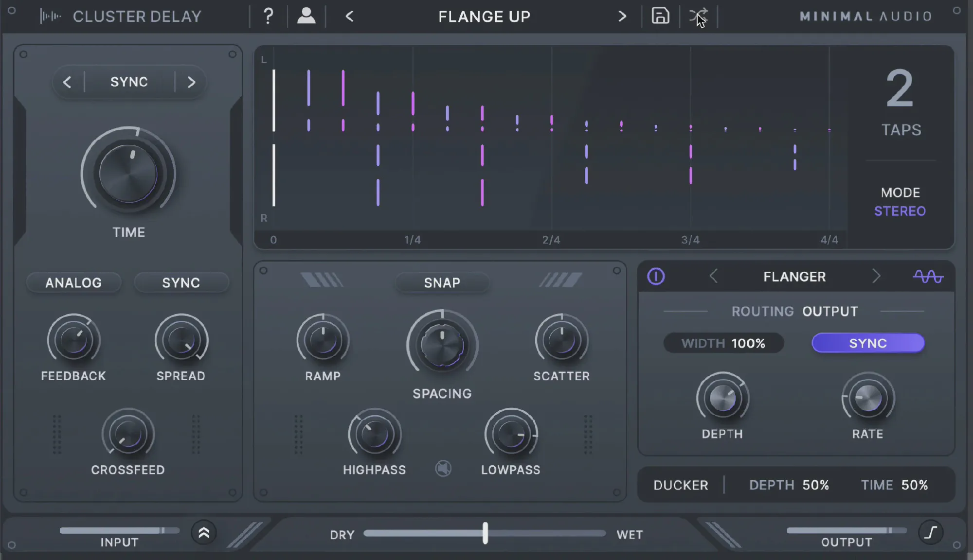Screen dimensions: 973x560
Task: Click the help question mark icon
Action: pyautogui.click(x=268, y=17)
